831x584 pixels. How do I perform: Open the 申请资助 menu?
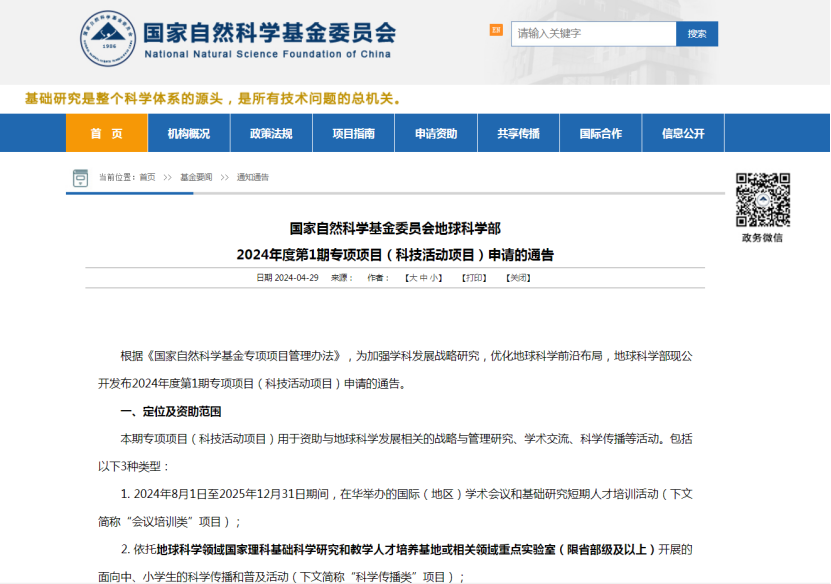[436, 133]
